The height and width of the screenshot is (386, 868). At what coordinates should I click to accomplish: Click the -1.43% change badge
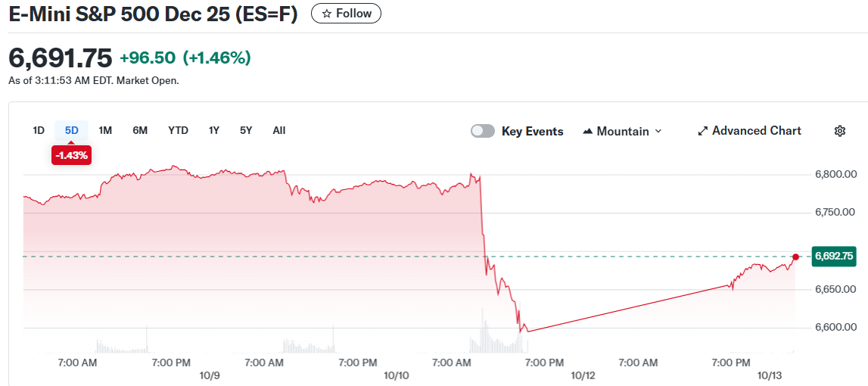coord(71,155)
